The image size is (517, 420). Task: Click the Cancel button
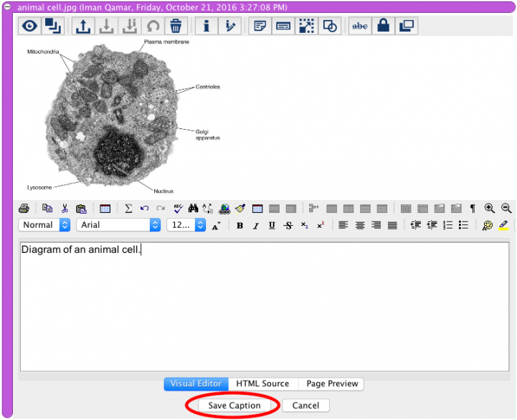(305, 406)
